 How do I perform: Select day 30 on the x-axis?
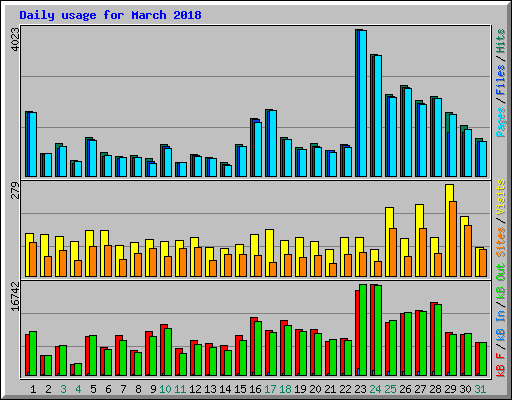(465, 389)
